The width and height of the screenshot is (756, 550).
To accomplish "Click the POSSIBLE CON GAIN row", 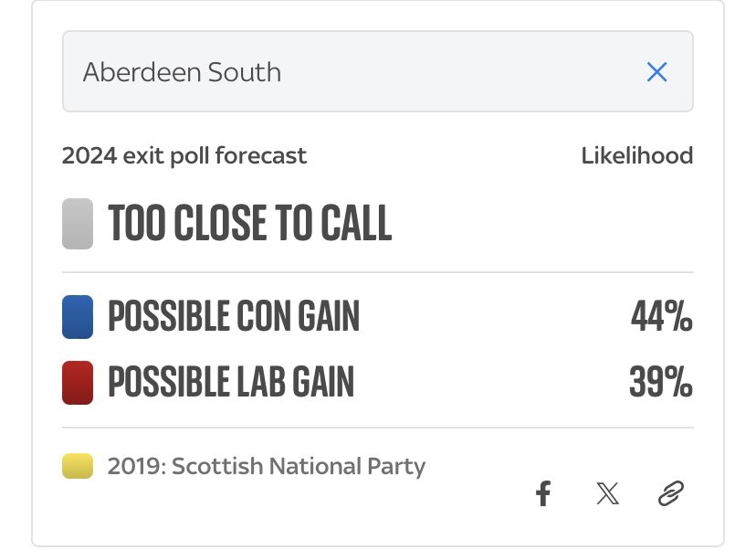I will pyautogui.click(x=378, y=316).
